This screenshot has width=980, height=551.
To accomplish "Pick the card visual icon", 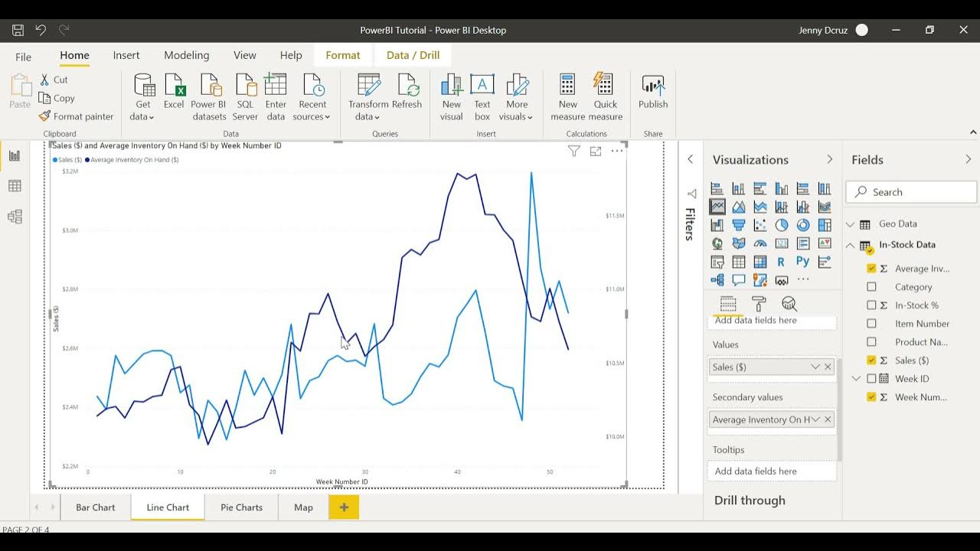I will point(782,243).
